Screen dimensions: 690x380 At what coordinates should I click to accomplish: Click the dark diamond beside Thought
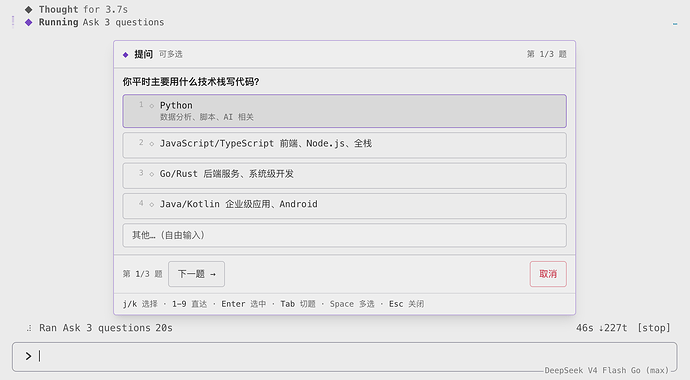(x=29, y=9)
